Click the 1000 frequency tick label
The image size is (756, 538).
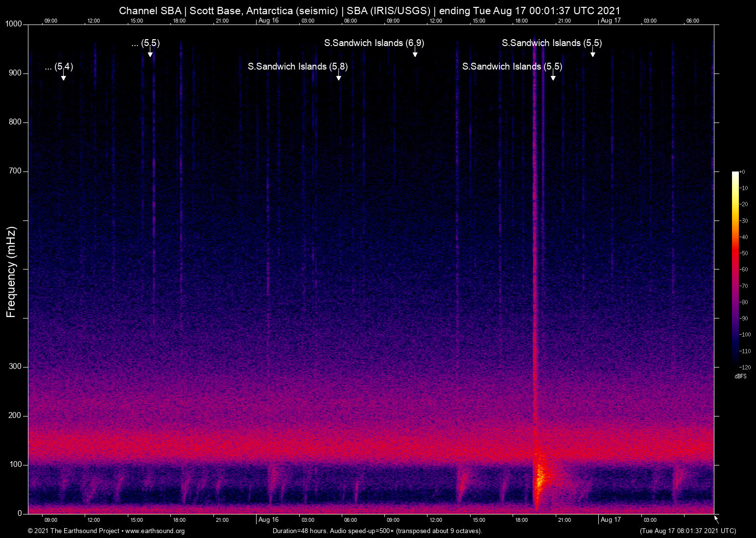click(x=13, y=24)
